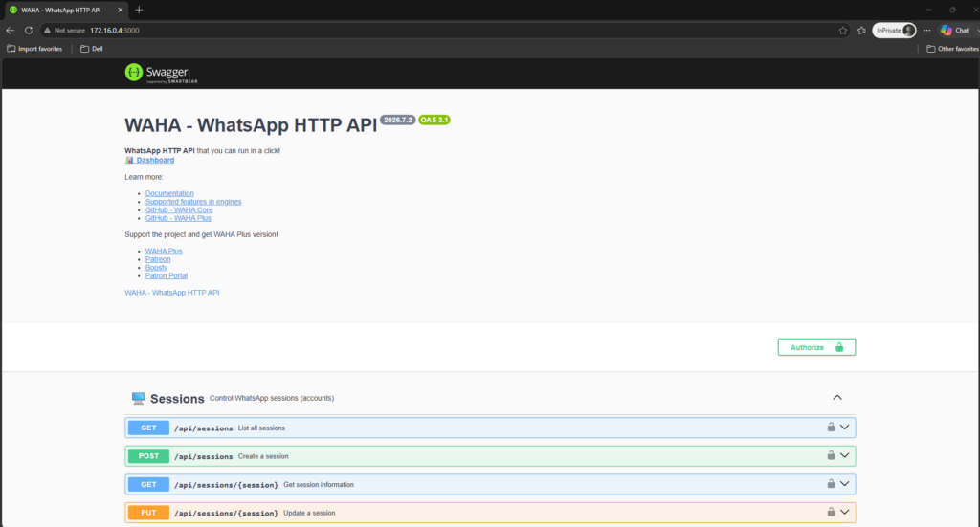Click 'Create a session' summary text
The width and height of the screenshot is (980, 527).
[x=263, y=456]
